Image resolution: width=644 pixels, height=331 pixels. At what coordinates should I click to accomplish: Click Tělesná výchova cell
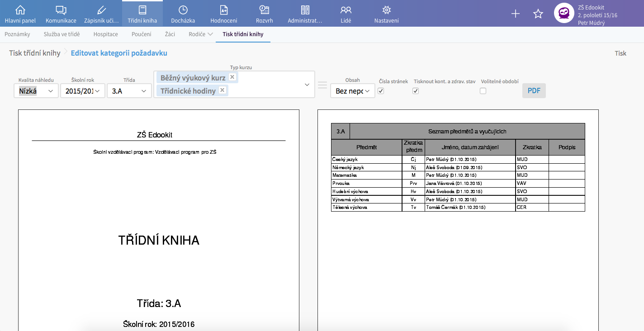(367, 207)
